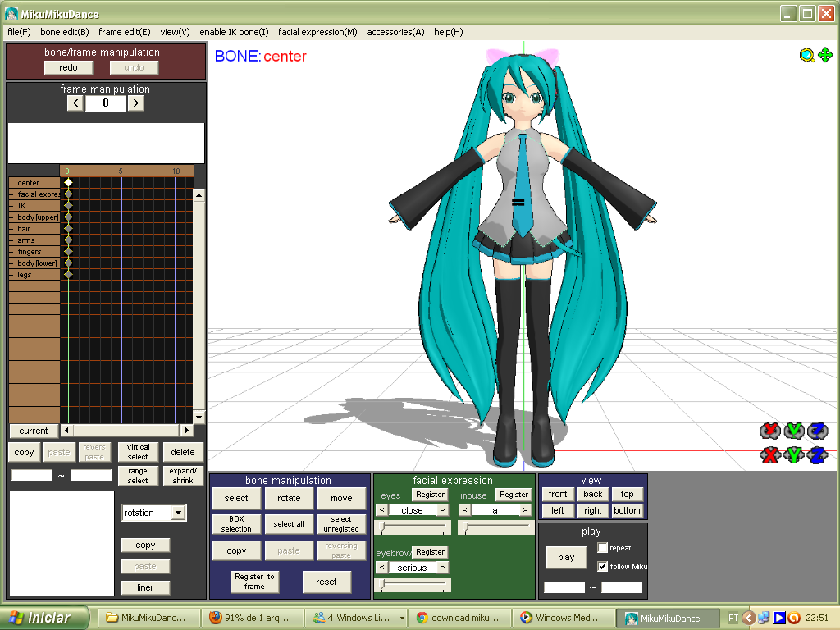
Task: Open the rotation interpolation dropdown
Action: pos(178,513)
